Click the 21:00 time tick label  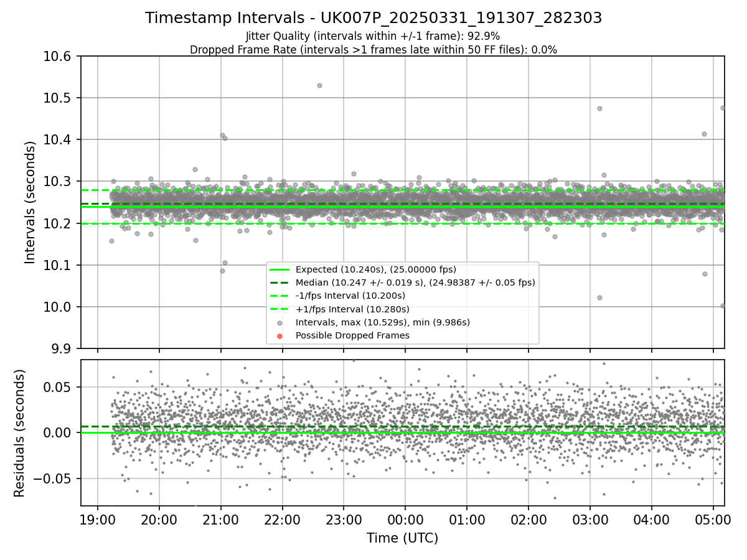[220, 519]
